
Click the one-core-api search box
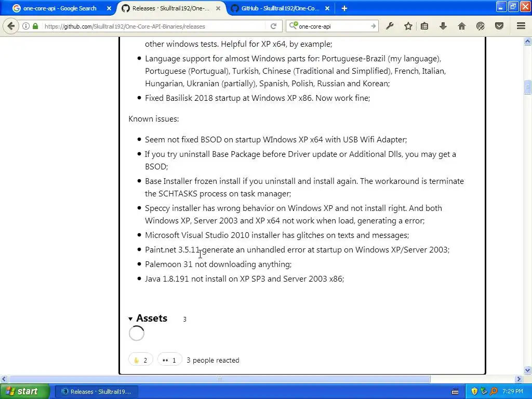point(333,26)
